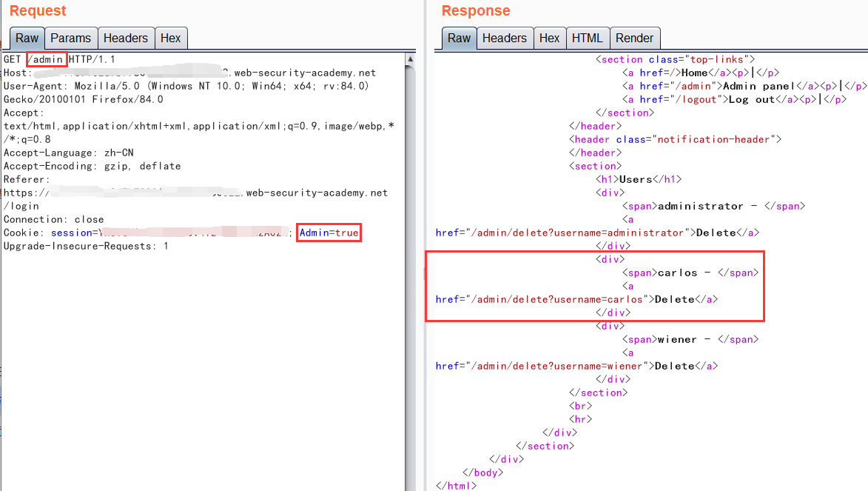This screenshot has width=868, height=491.
Task: Select the Response Raw tab
Action: [459, 39]
